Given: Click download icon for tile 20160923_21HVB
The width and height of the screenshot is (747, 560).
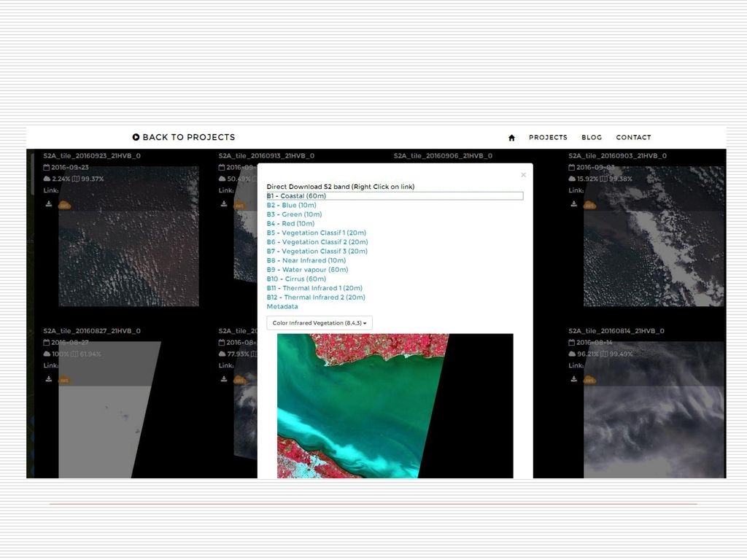Looking at the screenshot, I should point(49,204).
